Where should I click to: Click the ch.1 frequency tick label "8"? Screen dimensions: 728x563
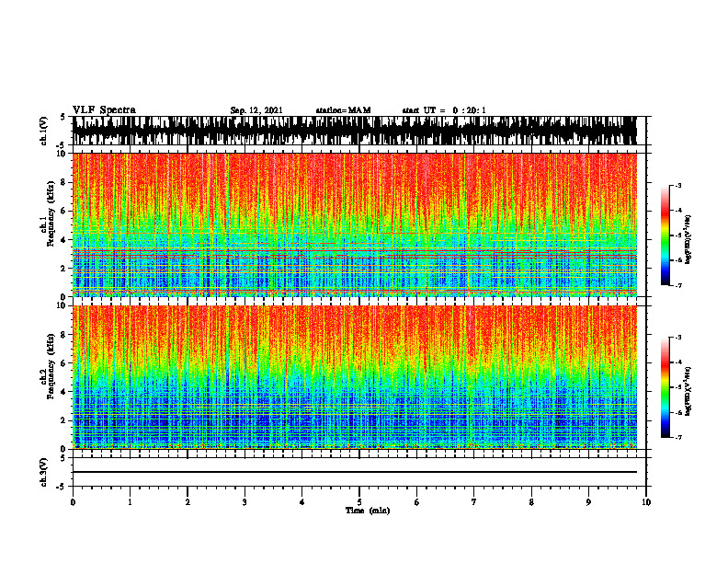tap(64, 182)
